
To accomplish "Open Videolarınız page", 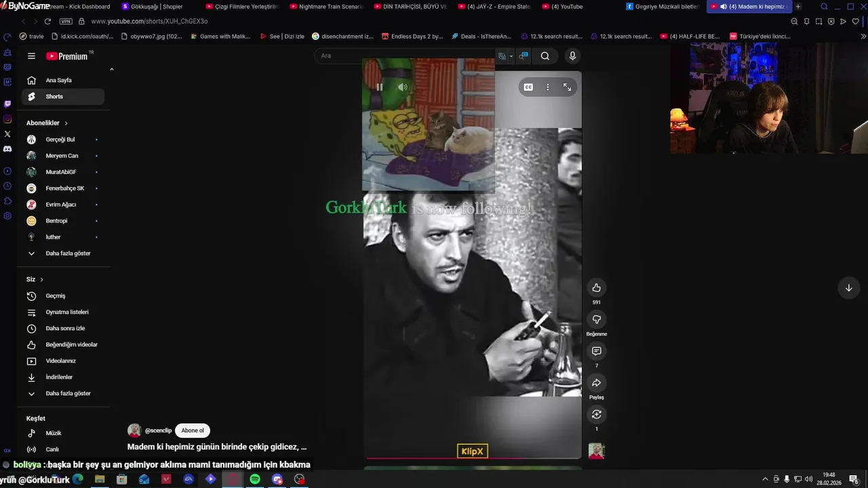I will tap(64, 361).
